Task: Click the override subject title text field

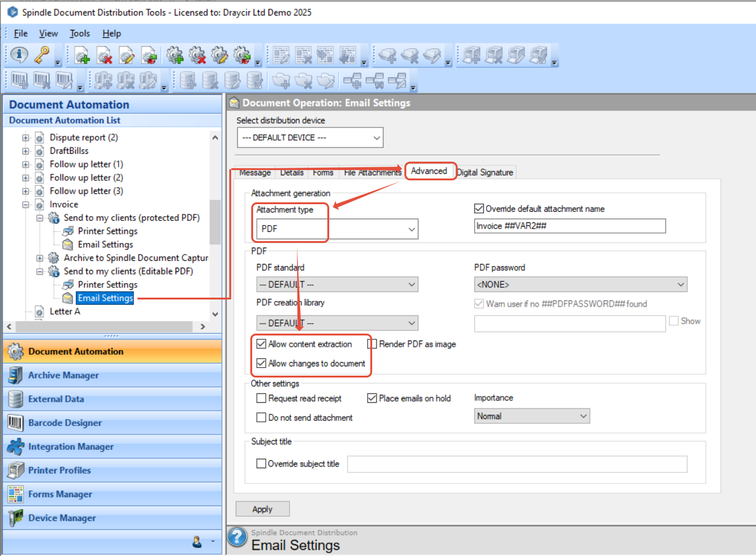Action: tap(517, 464)
